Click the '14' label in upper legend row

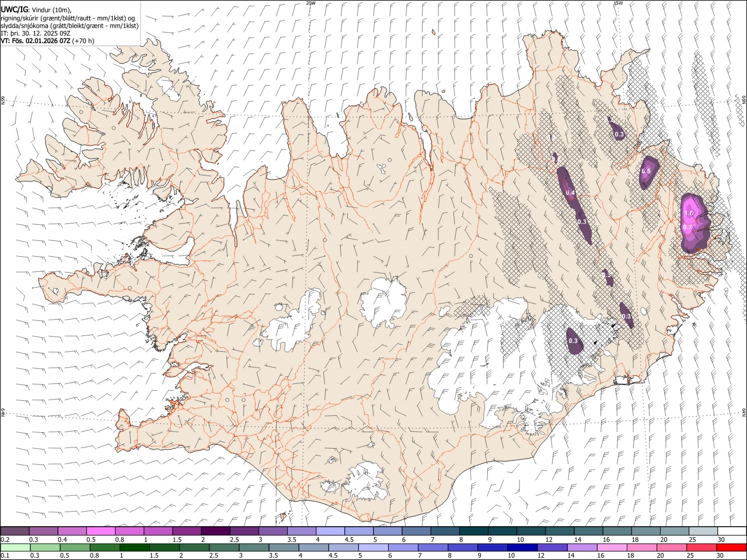point(577,540)
